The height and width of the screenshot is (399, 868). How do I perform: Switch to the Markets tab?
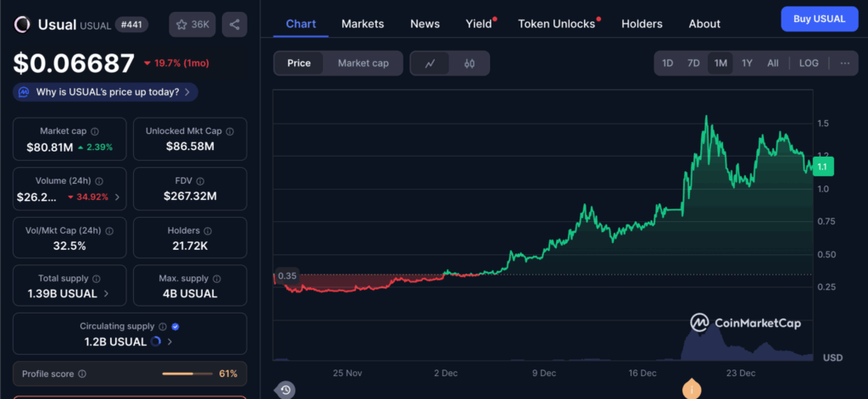(x=362, y=24)
